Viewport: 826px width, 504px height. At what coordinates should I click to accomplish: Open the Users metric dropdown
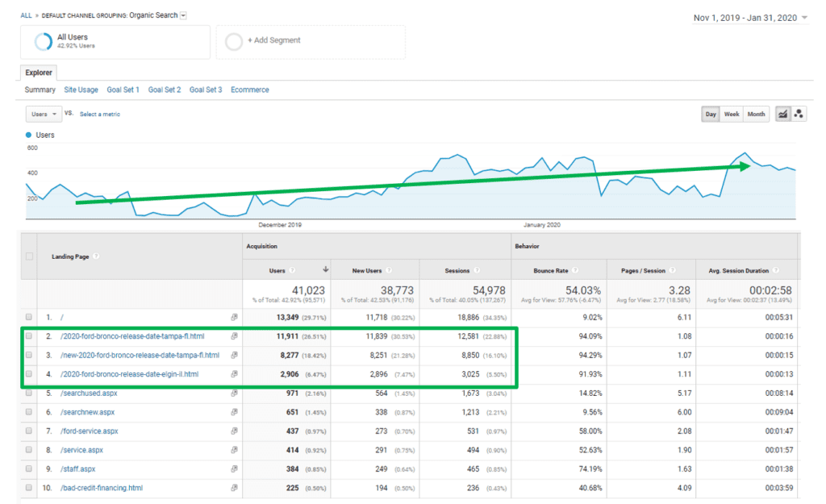tap(43, 115)
